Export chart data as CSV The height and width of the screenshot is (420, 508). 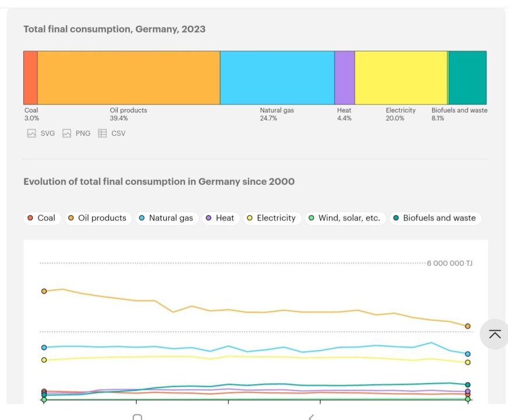pos(111,133)
